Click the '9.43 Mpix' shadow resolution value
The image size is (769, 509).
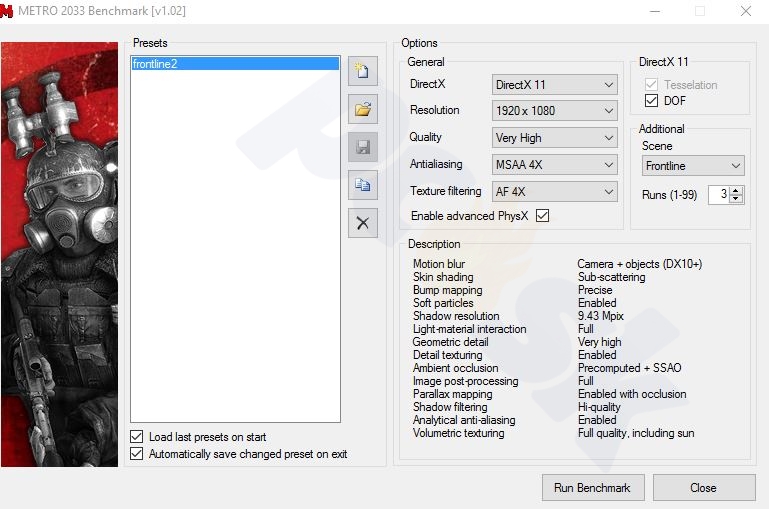[601, 316]
